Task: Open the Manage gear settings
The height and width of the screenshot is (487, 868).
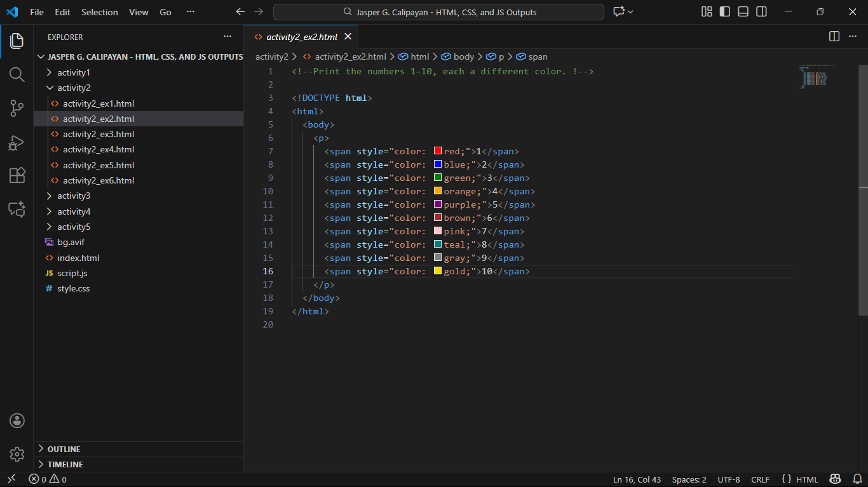Action: click(17, 454)
